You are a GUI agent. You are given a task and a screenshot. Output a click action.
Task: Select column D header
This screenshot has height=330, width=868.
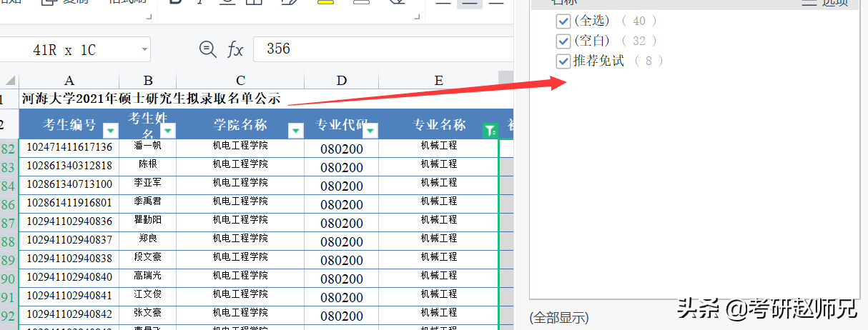(x=342, y=80)
